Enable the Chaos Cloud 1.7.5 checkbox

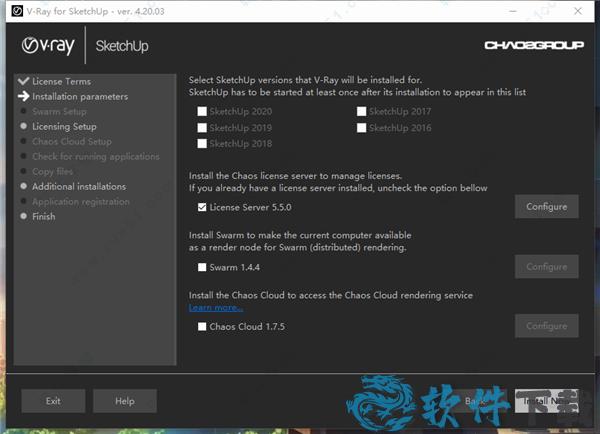[203, 326]
